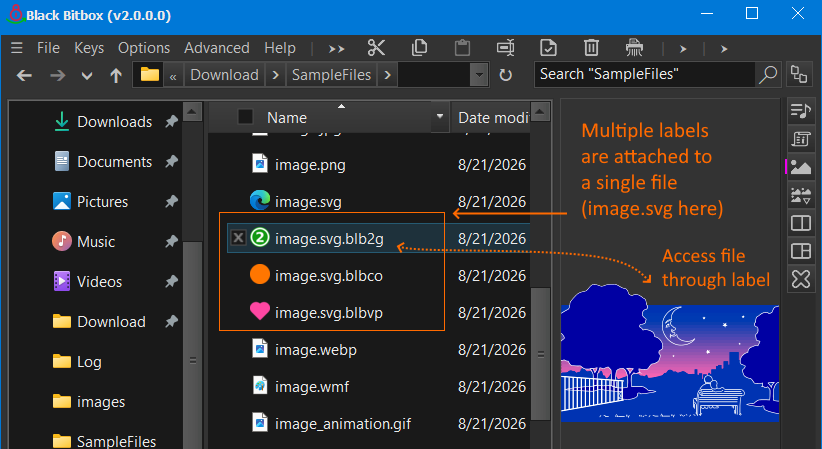Sort by the Name column header
The width and height of the screenshot is (822, 449).
coord(287,117)
